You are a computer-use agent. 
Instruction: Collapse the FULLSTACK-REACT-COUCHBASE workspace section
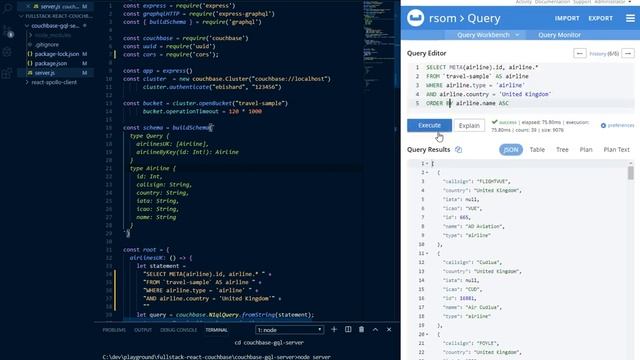point(56,16)
